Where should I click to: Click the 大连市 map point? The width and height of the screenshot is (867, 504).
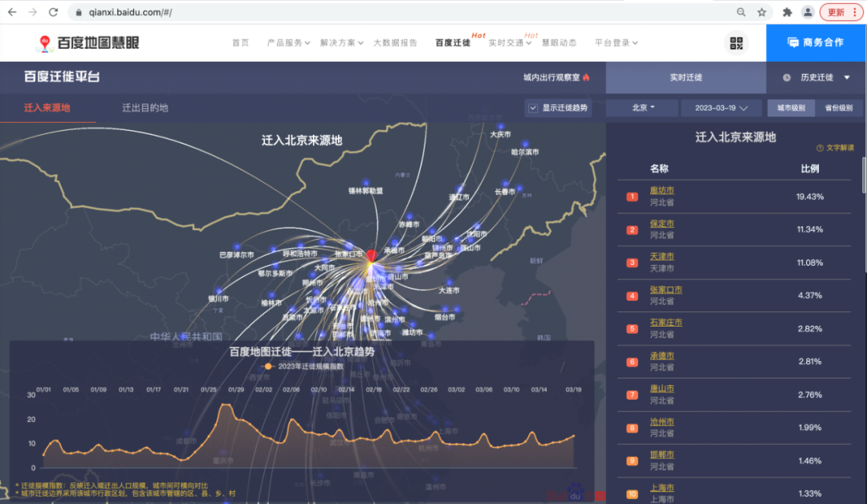pyautogui.click(x=449, y=282)
